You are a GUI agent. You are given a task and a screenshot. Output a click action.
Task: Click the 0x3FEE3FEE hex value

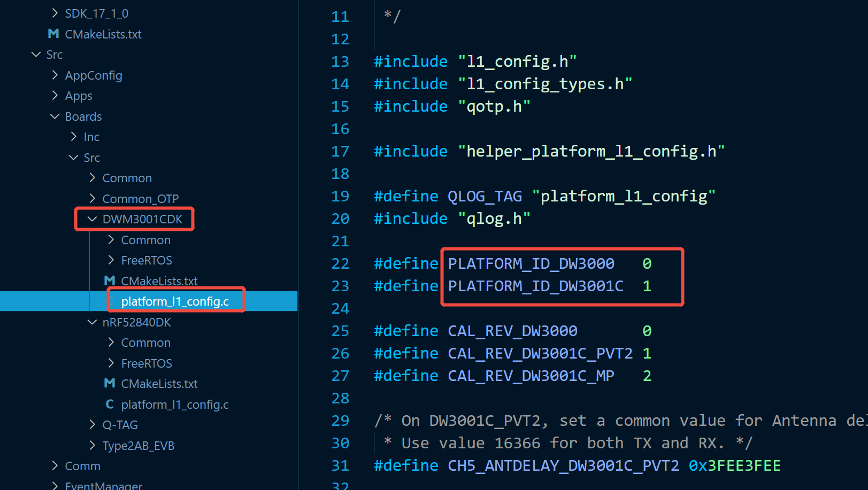tap(734, 465)
